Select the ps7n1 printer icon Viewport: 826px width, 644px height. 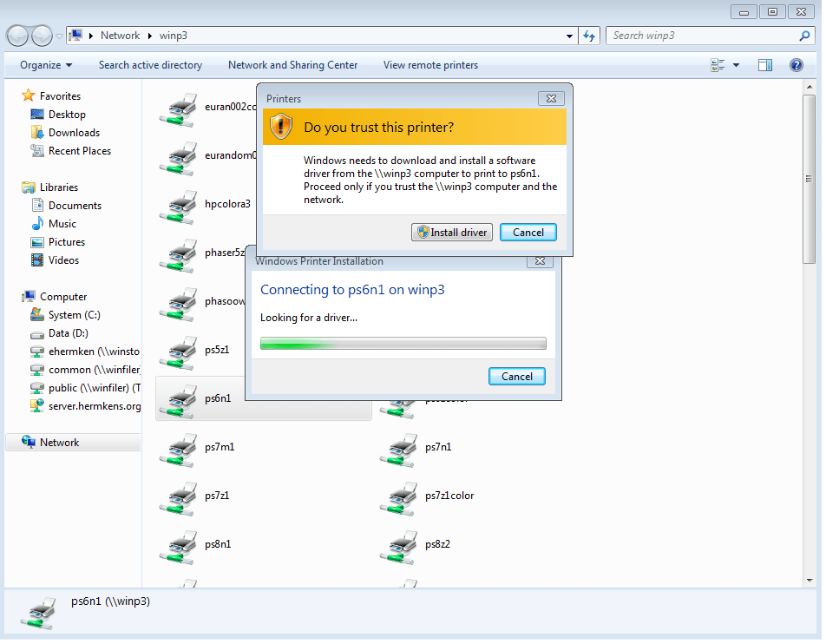tap(399, 450)
